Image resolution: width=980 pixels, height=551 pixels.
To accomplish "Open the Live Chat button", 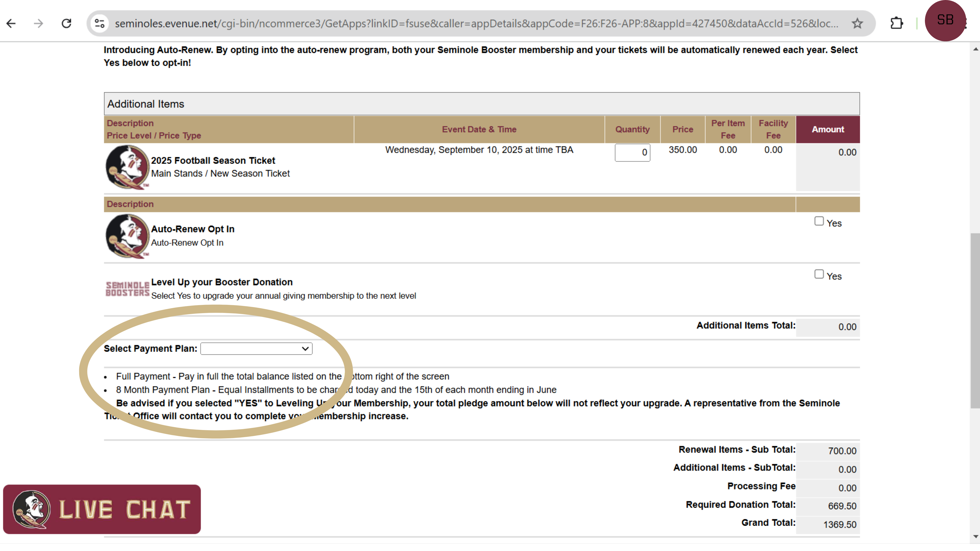I will [x=102, y=509].
